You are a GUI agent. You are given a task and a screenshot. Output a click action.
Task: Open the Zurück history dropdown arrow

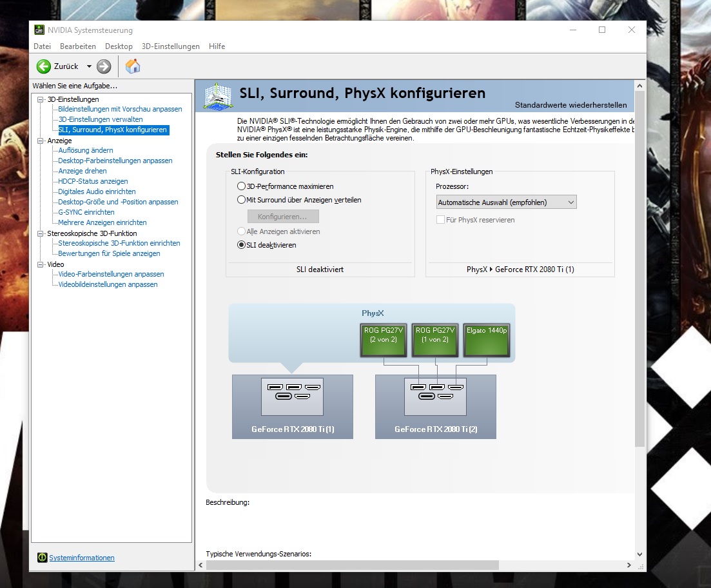89,66
